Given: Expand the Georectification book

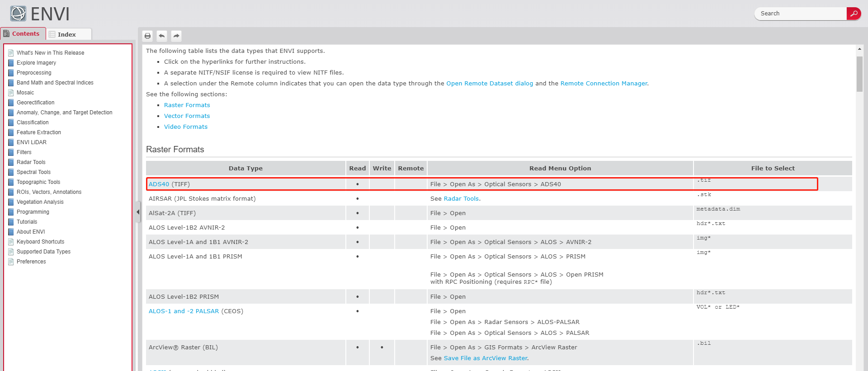Looking at the screenshot, I should pos(35,103).
